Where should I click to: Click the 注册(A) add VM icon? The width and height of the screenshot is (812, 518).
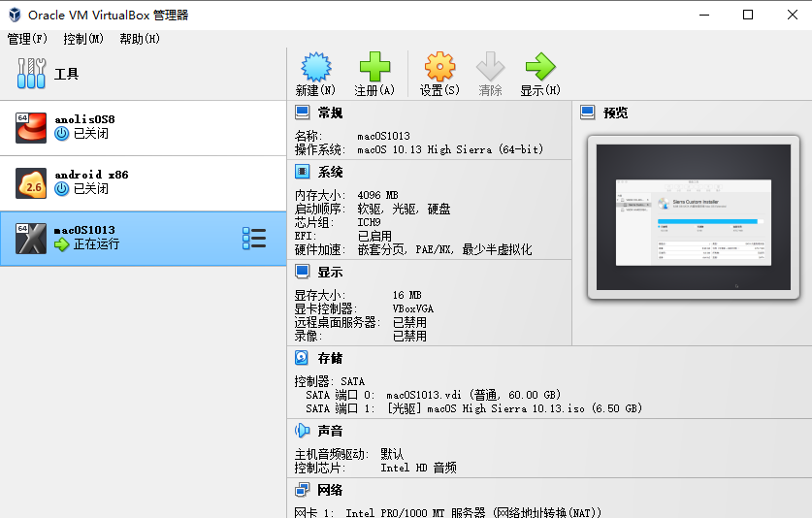374,67
